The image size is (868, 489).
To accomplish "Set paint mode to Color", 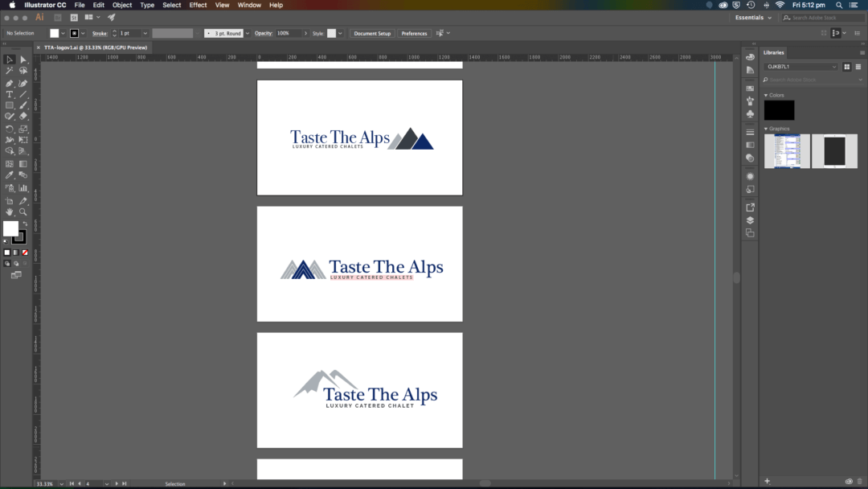I will coord(7,253).
